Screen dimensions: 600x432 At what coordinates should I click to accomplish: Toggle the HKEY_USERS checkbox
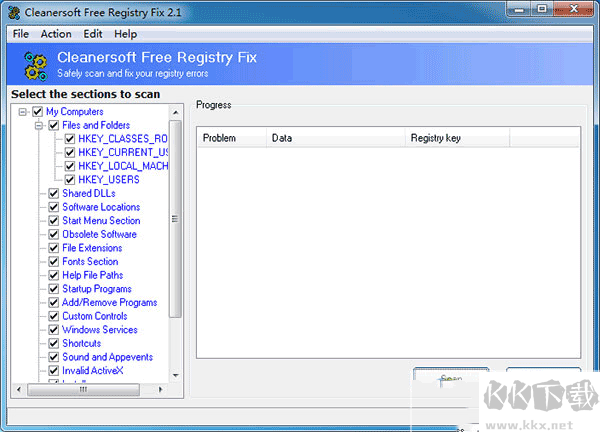tap(70, 180)
